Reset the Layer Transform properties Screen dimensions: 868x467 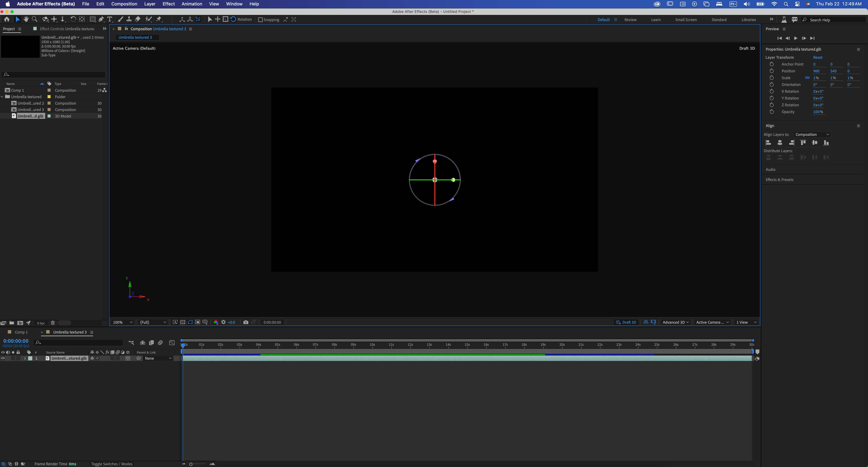pos(818,57)
